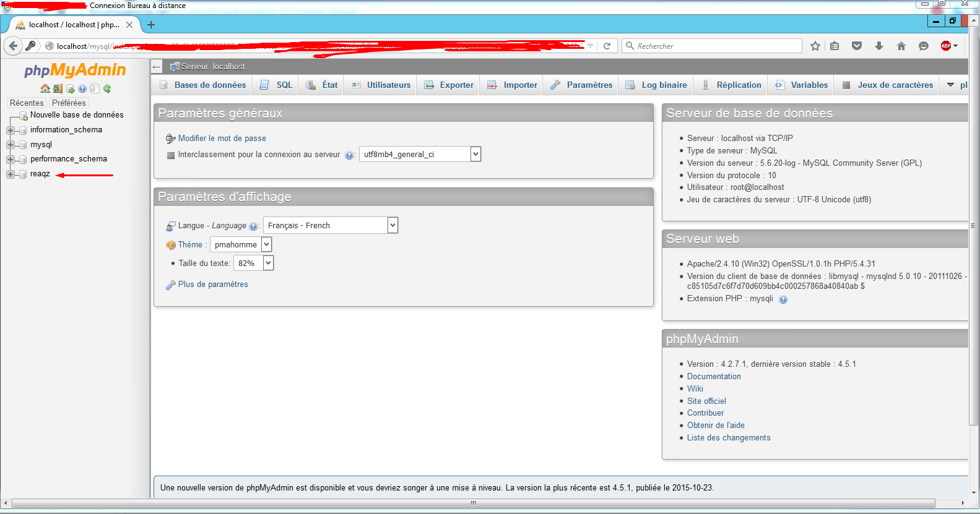Viewport: 980px width, 514px height.
Task: Expand the reaqz database node
Action: [11, 174]
